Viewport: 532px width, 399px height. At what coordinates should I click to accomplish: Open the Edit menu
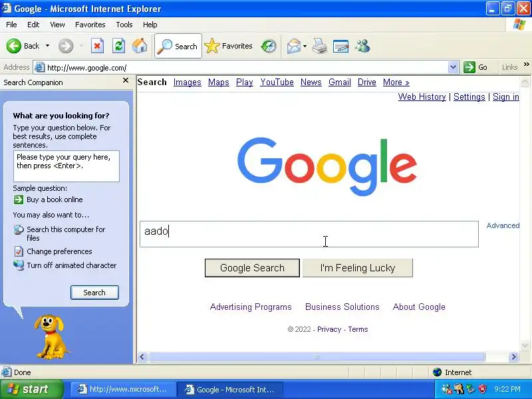[x=33, y=25]
